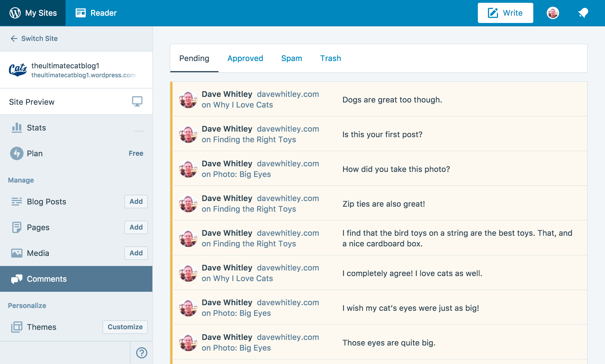Switch to the Approved comments tab
Image resolution: width=605 pixels, height=364 pixels.
tap(245, 58)
